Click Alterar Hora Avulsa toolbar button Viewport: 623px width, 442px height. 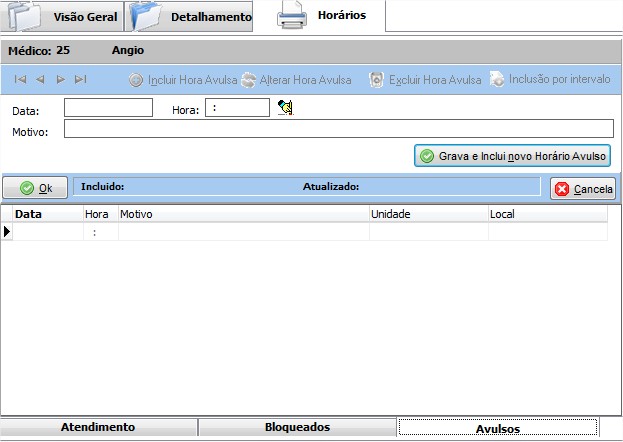[x=296, y=79]
